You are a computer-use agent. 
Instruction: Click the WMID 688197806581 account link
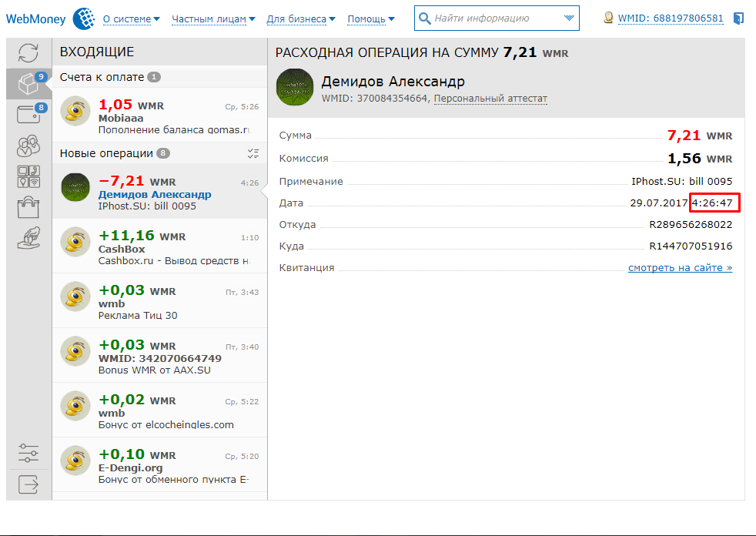coord(670,18)
